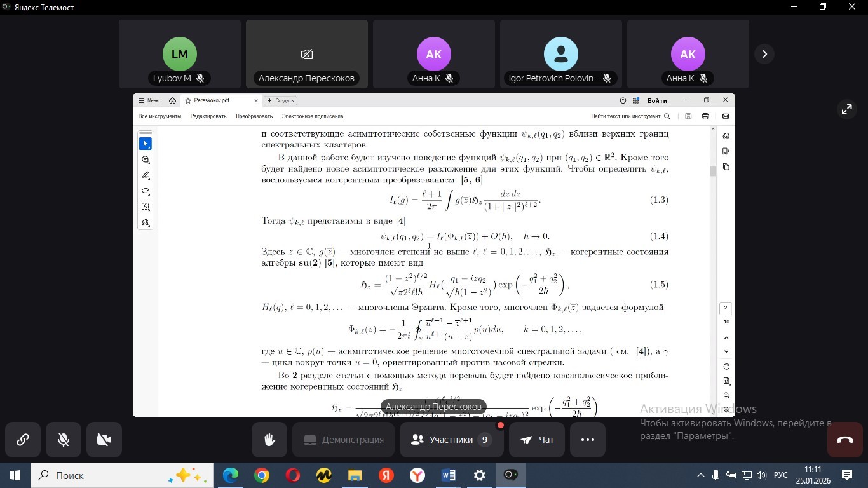Start screen sharing with Демонстрация
868x488 pixels.
tap(343, 440)
